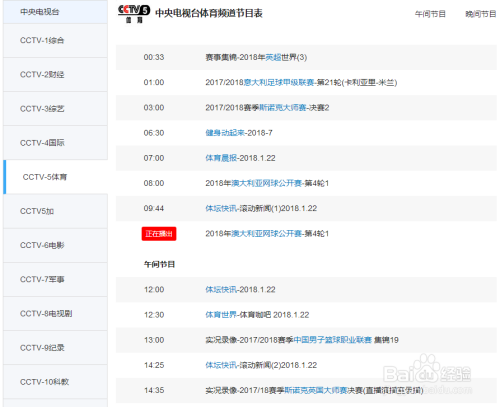This screenshot has width=500, height=407.
Task: Click the red 正在播出 badge
Action: point(159,234)
